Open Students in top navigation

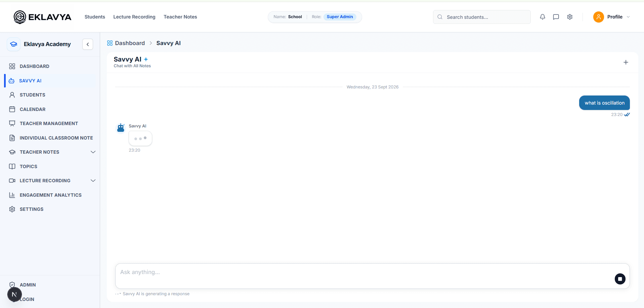[95, 17]
